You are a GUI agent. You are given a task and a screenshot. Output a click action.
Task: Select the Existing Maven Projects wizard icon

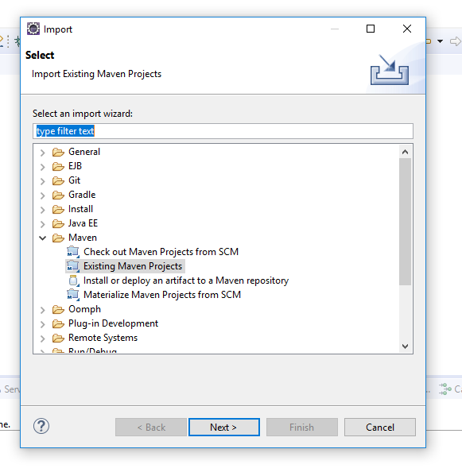coord(73,266)
